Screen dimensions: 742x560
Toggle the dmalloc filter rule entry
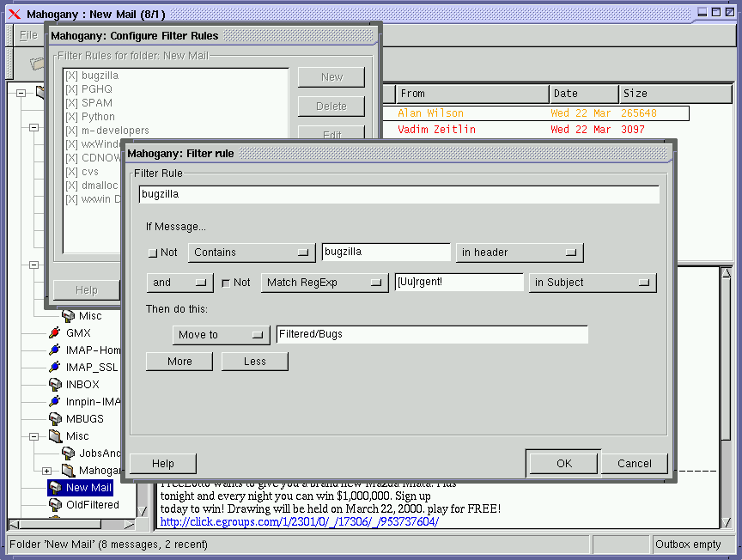92,185
